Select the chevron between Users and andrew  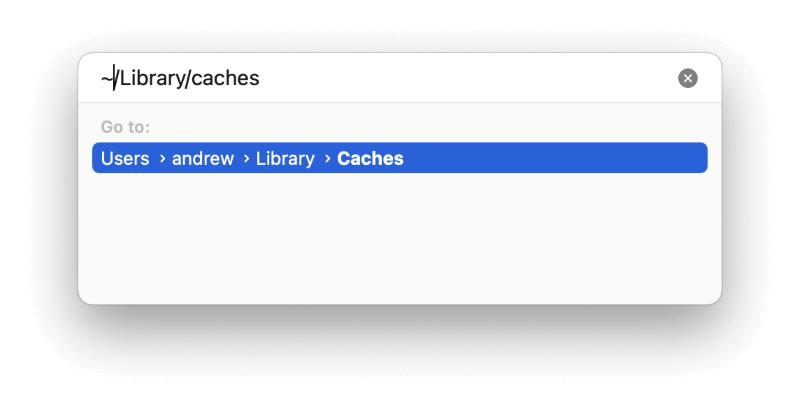(162, 159)
